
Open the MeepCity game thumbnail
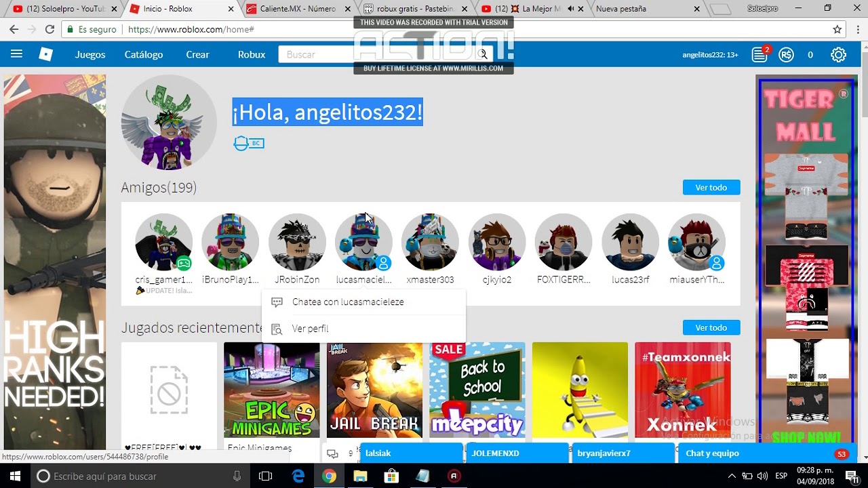(477, 390)
